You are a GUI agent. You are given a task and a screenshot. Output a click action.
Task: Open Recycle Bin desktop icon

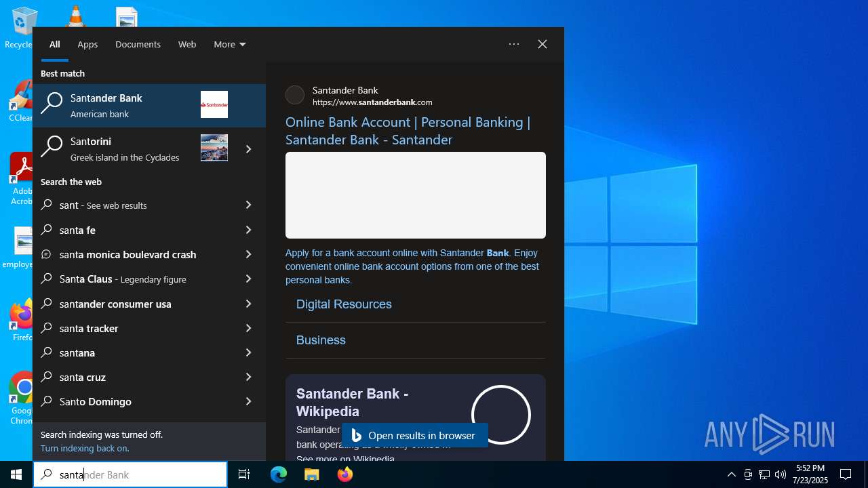22,27
